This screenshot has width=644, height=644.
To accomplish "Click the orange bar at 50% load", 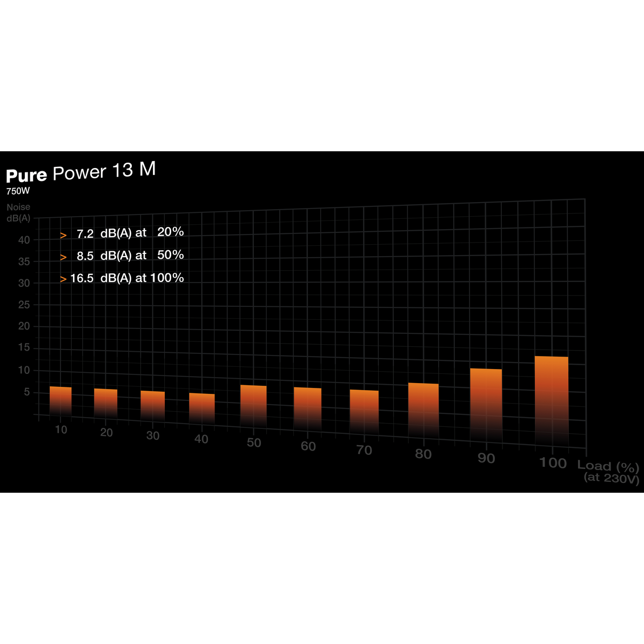I will 253,407.
